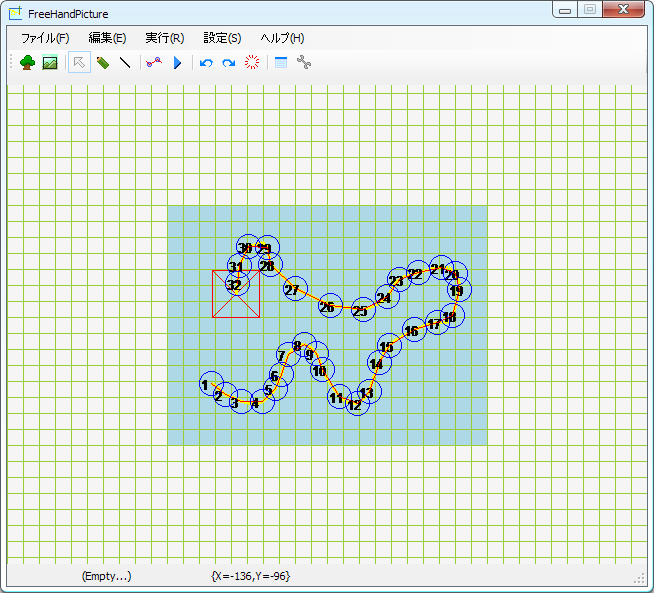Click the wrench settings icon
This screenshot has height=593, width=654.
(x=304, y=63)
